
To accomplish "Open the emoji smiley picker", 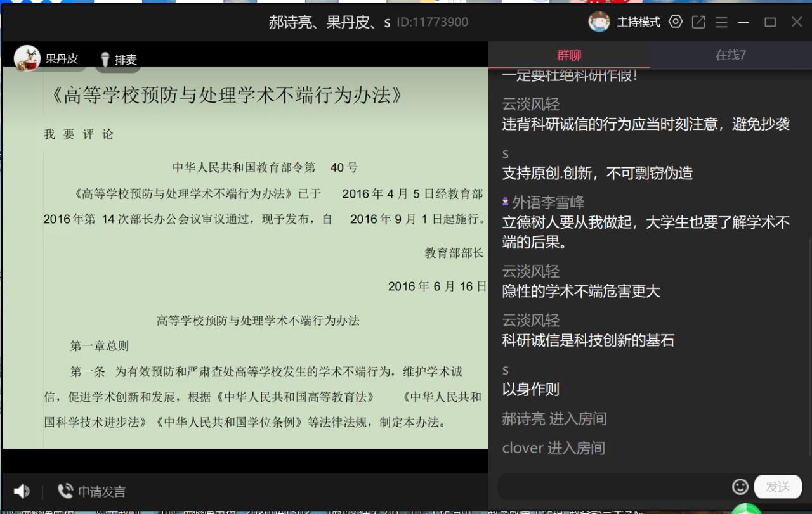I will (740, 487).
